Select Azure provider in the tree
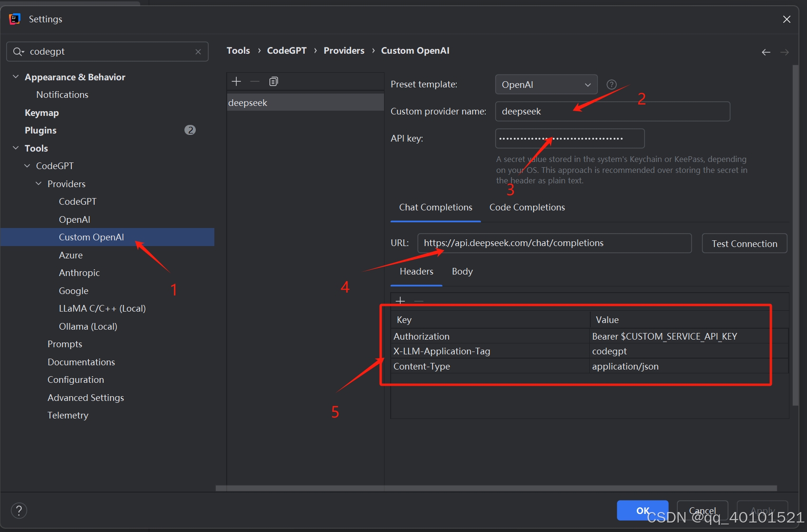 click(71, 255)
